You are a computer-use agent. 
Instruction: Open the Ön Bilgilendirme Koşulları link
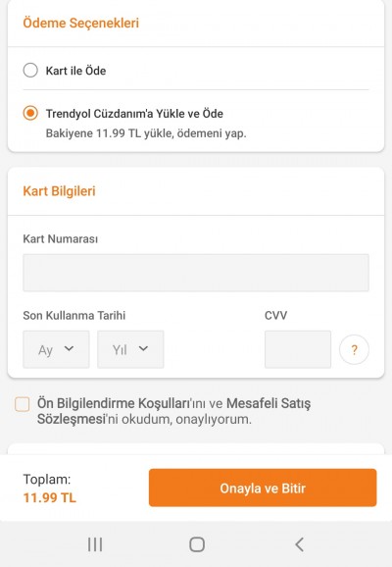point(114,403)
